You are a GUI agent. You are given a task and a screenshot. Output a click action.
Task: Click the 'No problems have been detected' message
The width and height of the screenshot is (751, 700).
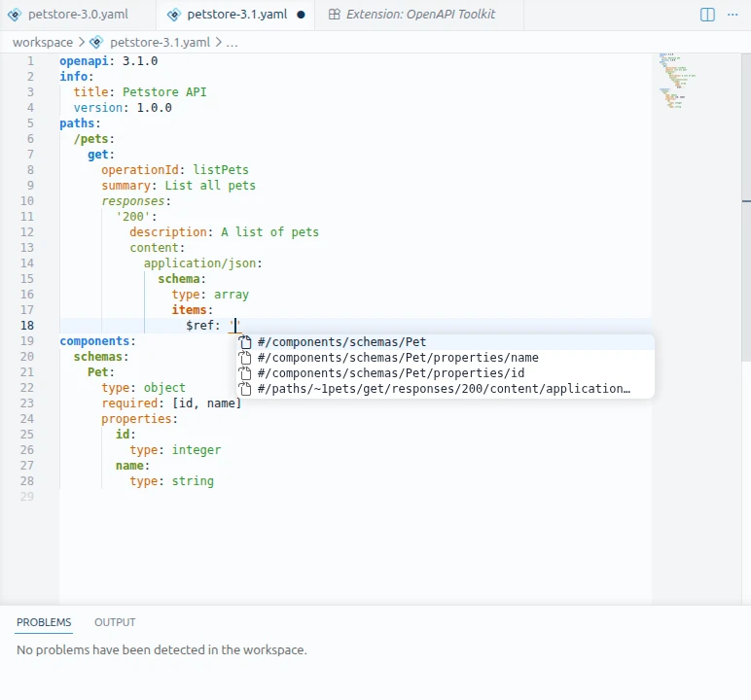(x=161, y=649)
